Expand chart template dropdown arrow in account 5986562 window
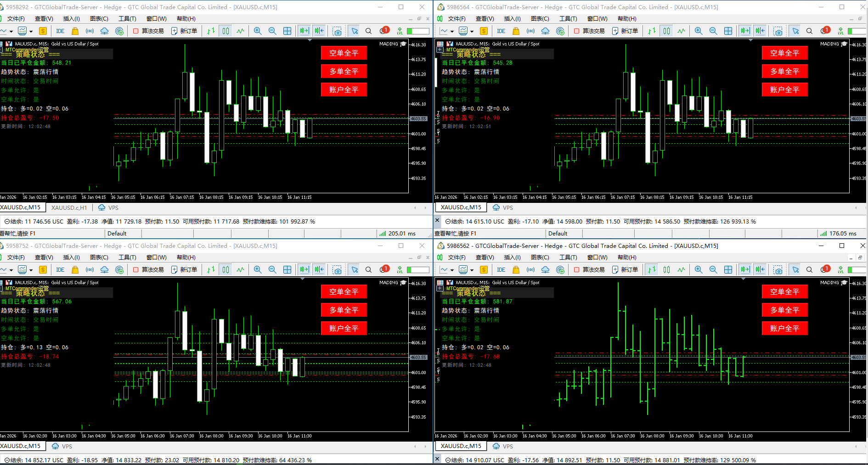 click(472, 270)
